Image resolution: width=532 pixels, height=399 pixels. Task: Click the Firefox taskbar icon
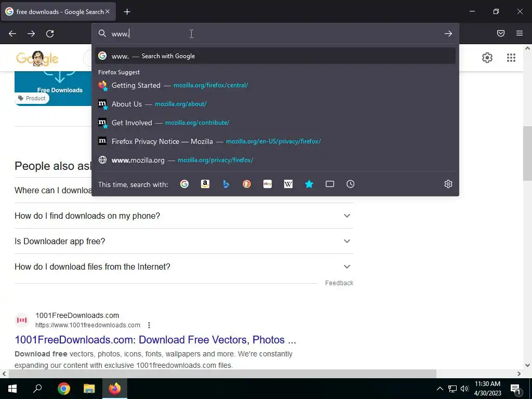tap(115, 389)
